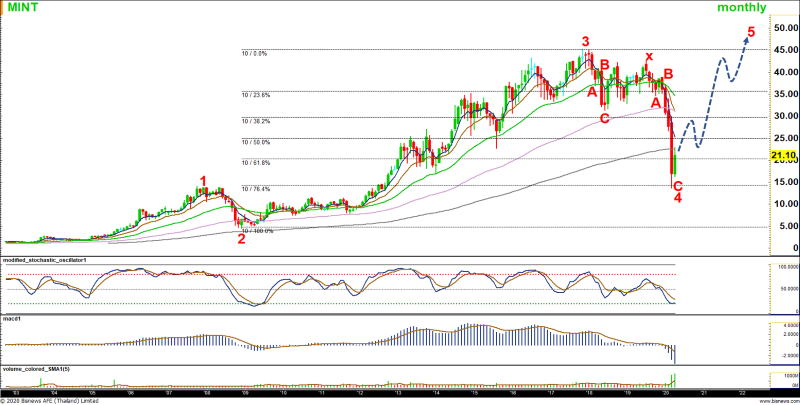Select the projected wave 5 label
The width and height of the screenshot is (800, 405).
tap(751, 32)
